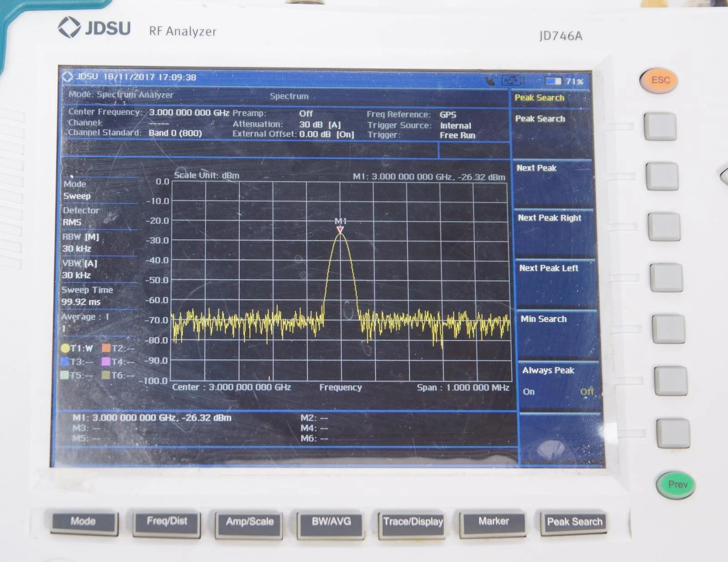Click the blue T3 trace indicator

click(76, 362)
